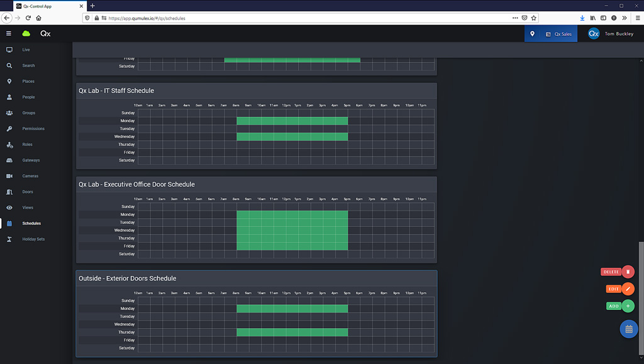Open the browser library icon
This screenshot has height=364, width=644.
pos(592,18)
